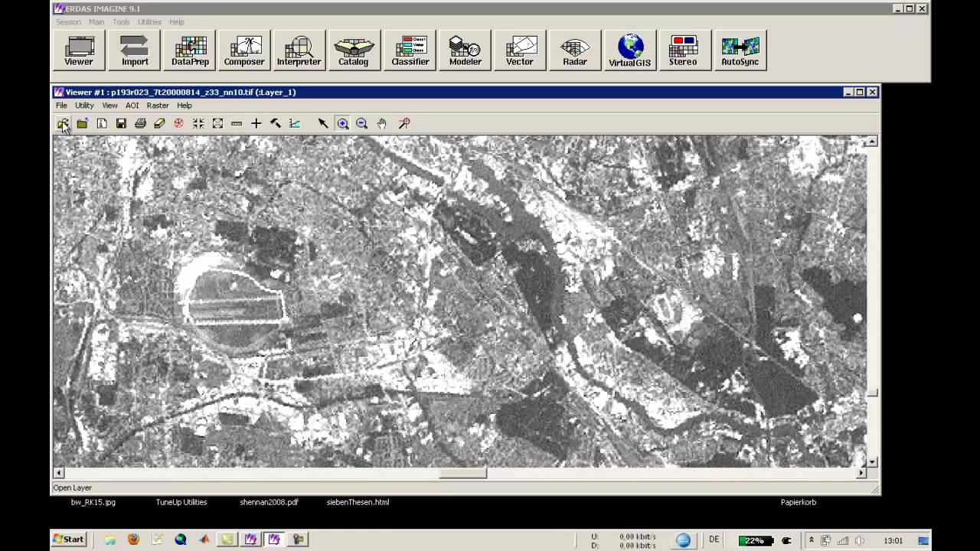The height and width of the screenshot is (551, 980).
Task: Click the Papierkorb desktop label
Action: tap(799, 502)
